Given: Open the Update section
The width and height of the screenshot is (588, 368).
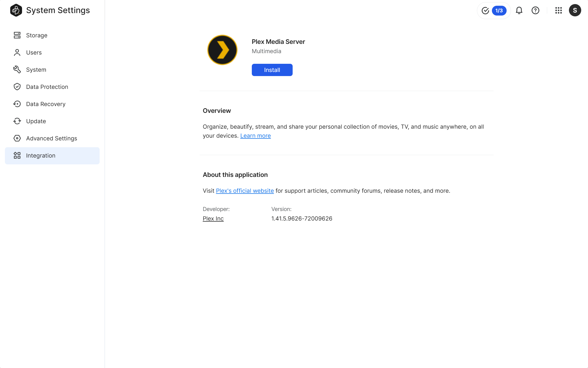Looking at the screenshot, I should click(36, 121).
